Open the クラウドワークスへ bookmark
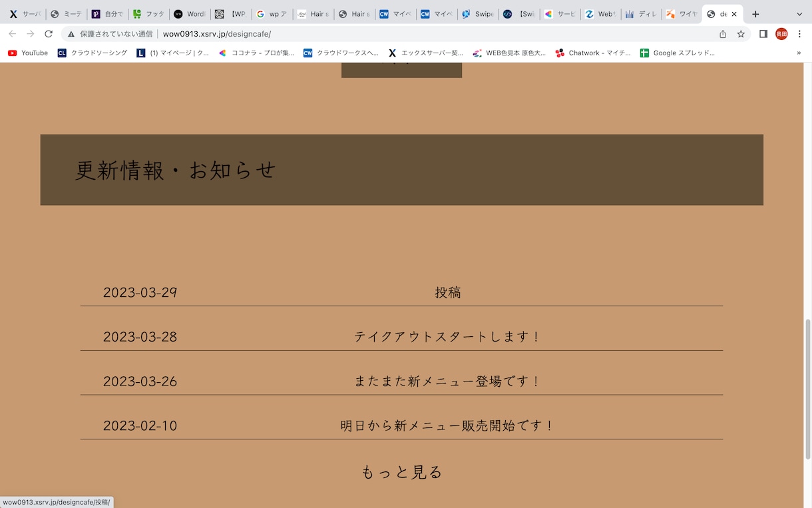This screenshot has height=508, width=812. (x=341, y=53)
